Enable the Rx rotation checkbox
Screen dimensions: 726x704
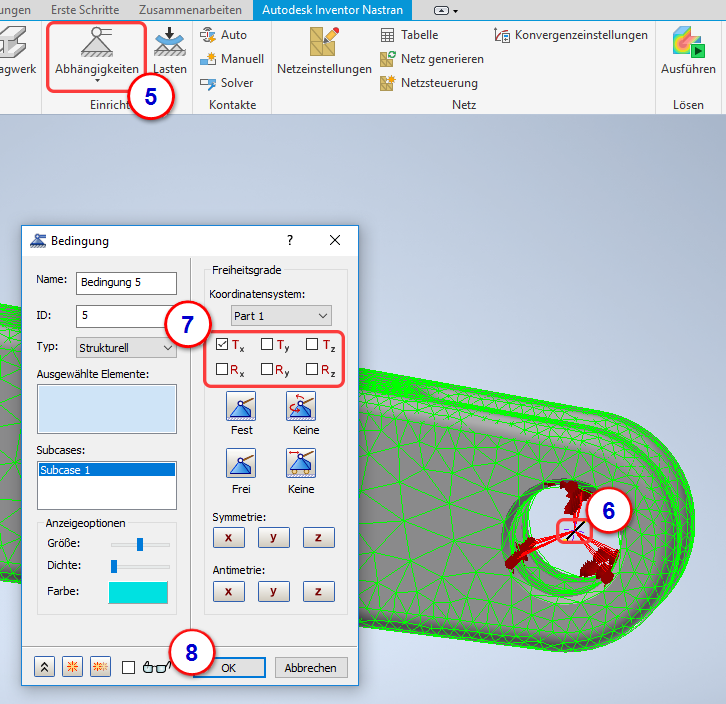pos(222,369)
